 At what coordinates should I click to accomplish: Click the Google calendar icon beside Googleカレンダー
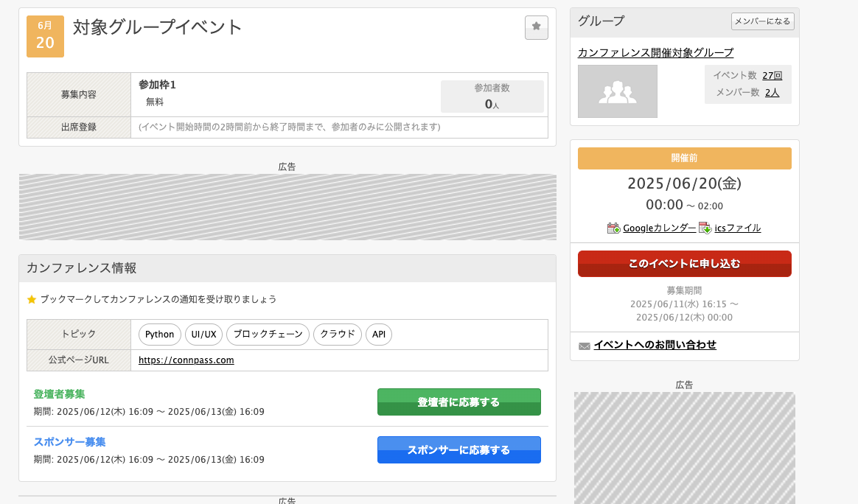613,228
